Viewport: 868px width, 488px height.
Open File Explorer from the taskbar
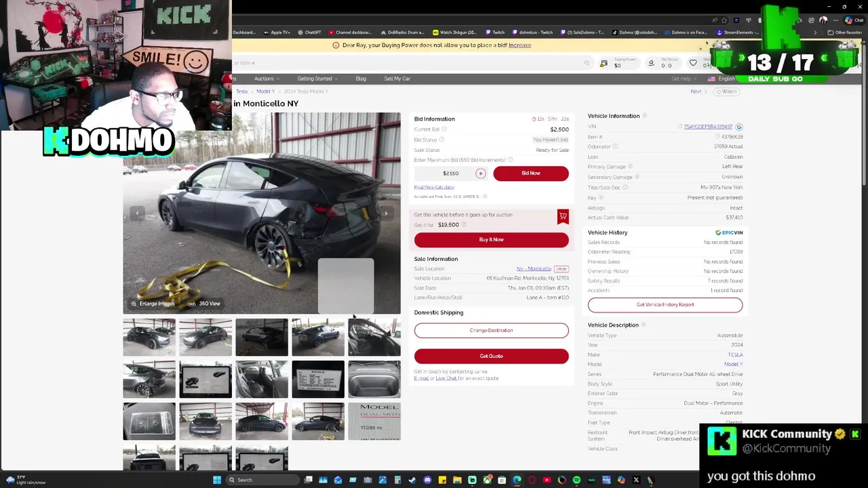pyautogui.click(x=457, y=480)
